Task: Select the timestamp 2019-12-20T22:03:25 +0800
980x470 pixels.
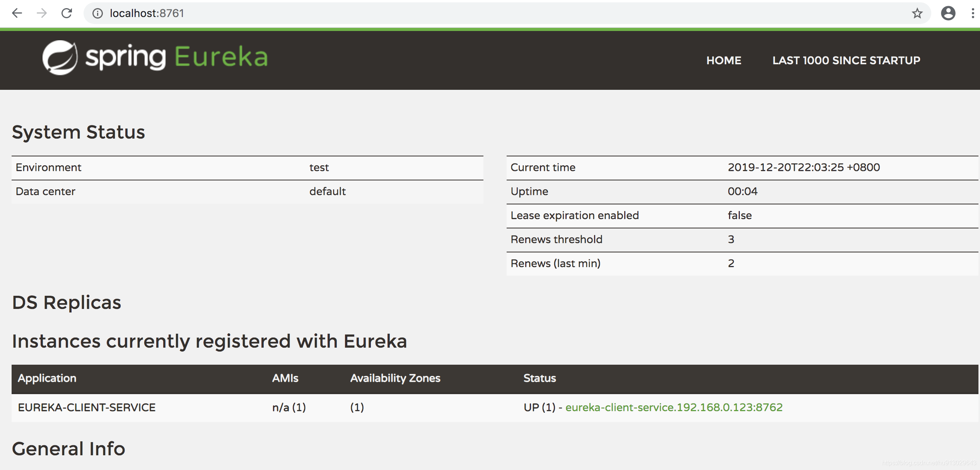Action: click(804, 167)
